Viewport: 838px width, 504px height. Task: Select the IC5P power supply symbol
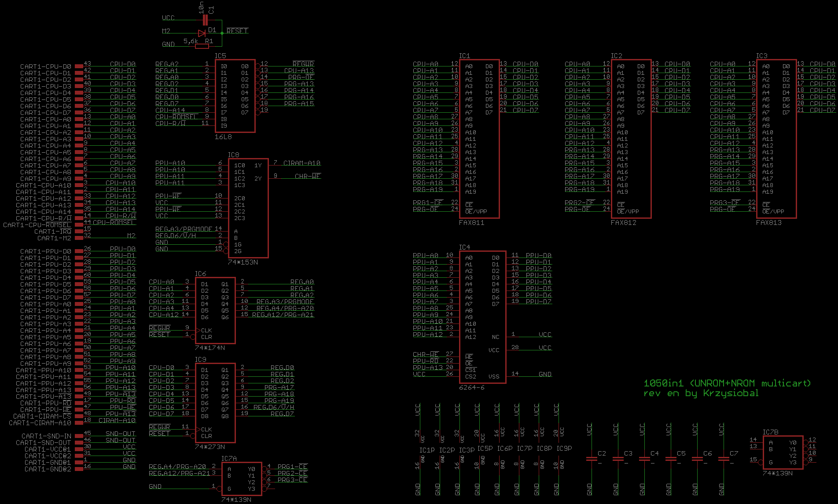tap(480, 449)
